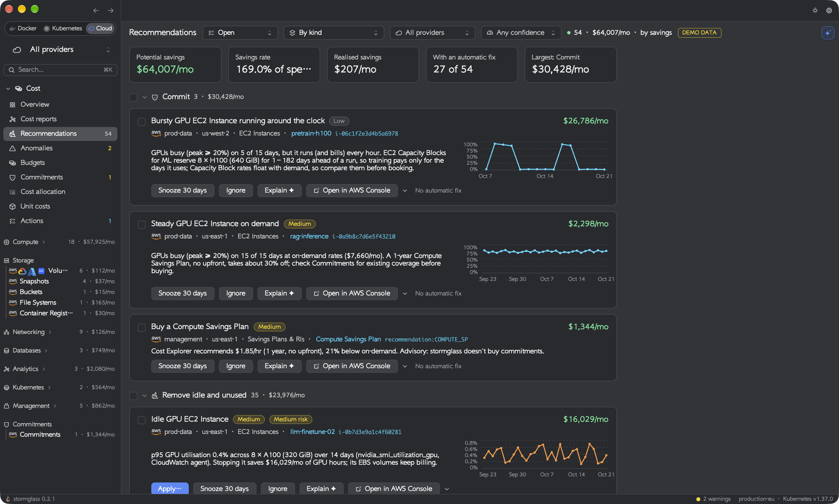Click the AWS logo beside Snapshots
The width and height of the screenshot is (839, 504).
pos(13,281)
